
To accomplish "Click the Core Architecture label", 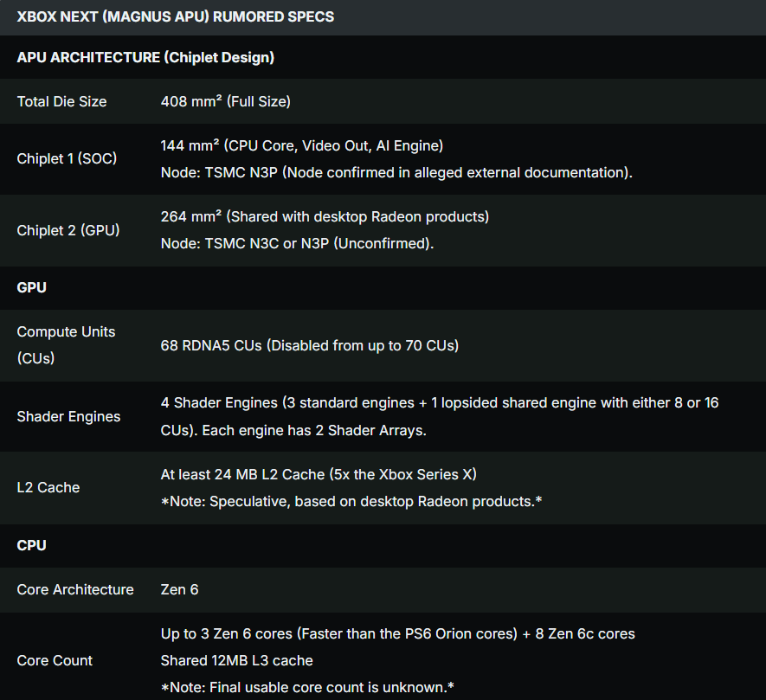I will point(75,589).
